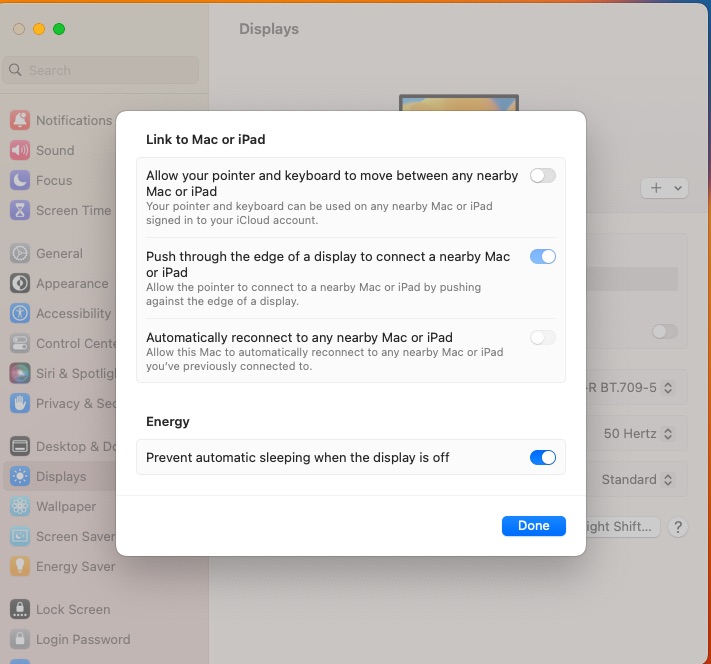The width and height of the screenshot is (711, 664).
Task: Click the Wallpaper flower icon
Action: pyautogui.click(x=20, y=506)
